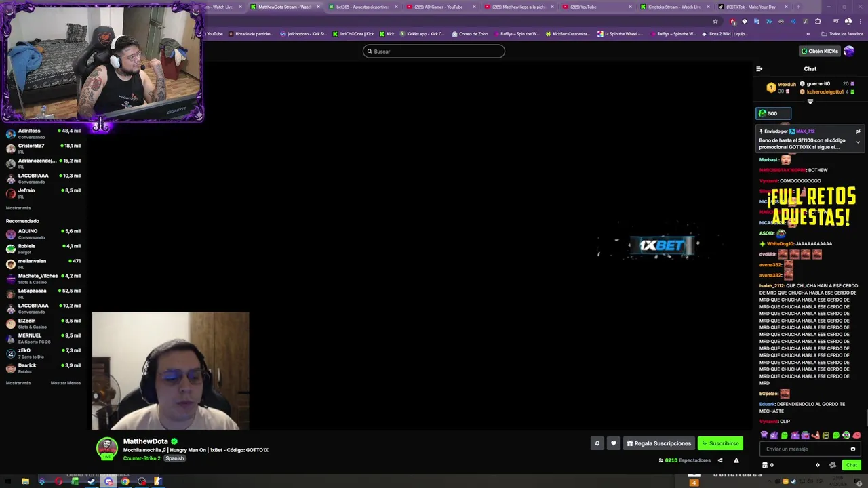This screenshot has height=488, width=868.
Task: Open chat settings gear icon
Action: click(x=817, y=465)
